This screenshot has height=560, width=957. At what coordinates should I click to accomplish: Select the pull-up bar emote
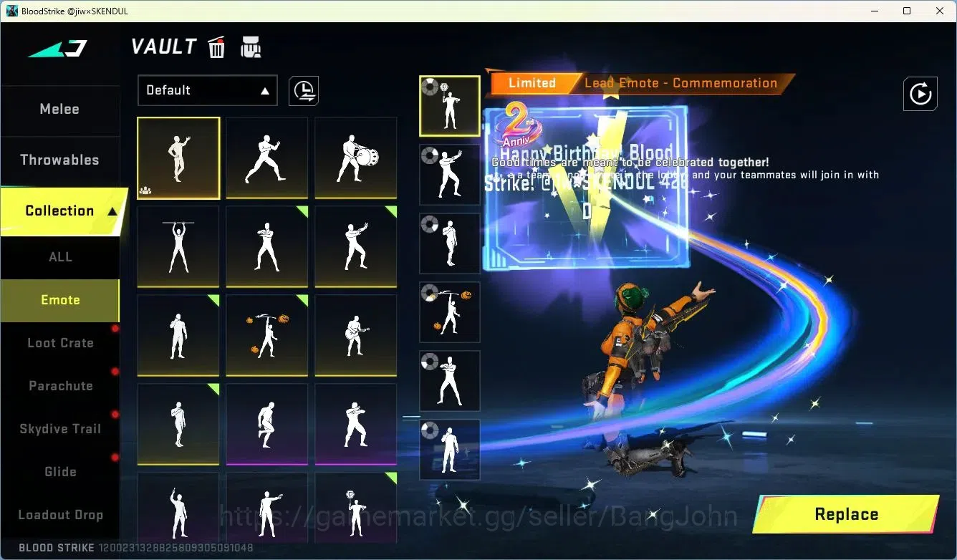pos(178,247)
